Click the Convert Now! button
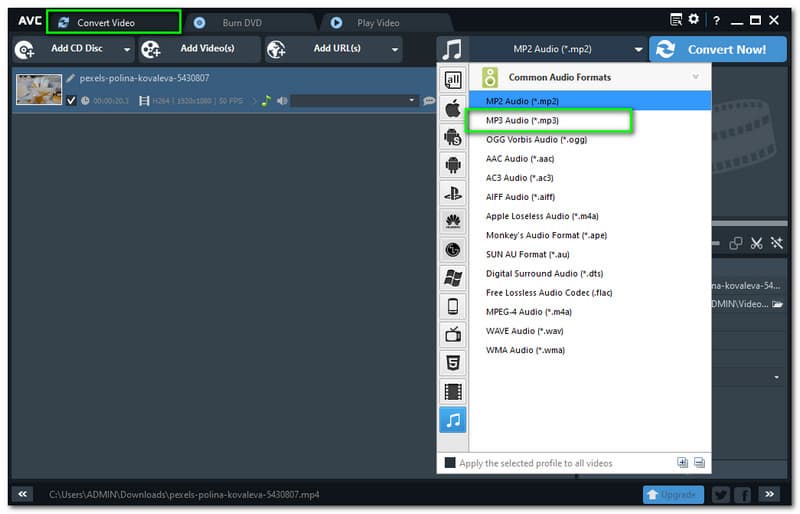800x514 pixels. 717,50
